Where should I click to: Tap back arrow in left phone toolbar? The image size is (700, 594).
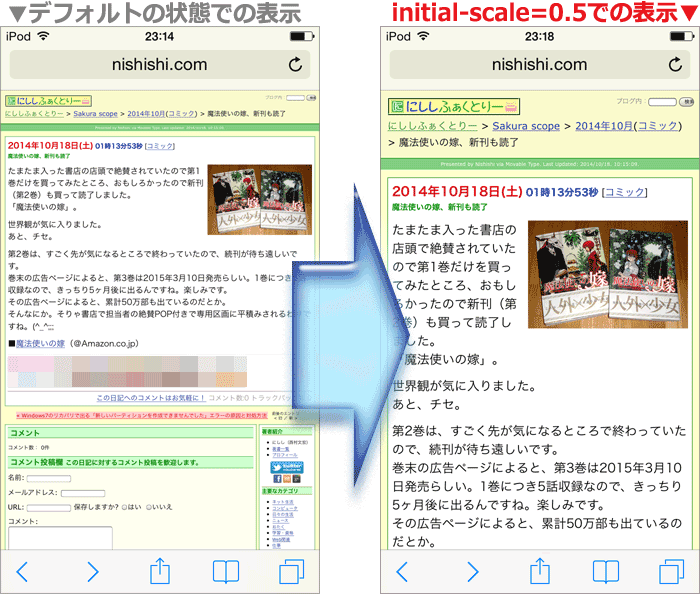[22, 572]
